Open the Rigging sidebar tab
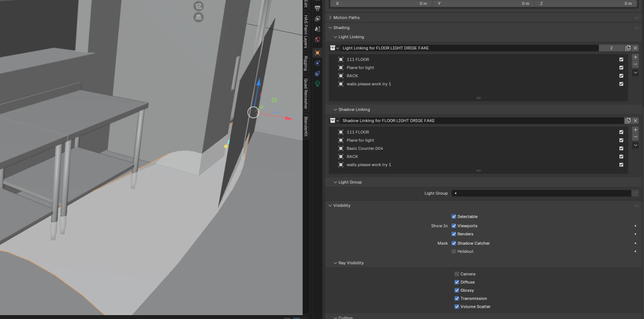This screenshot has height=319, width=644. 306,63
